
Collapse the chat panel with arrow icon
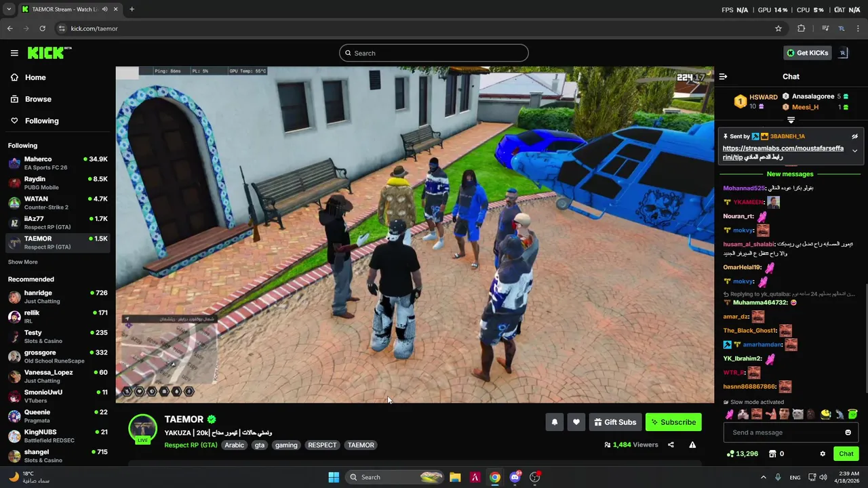pos(723,77)
